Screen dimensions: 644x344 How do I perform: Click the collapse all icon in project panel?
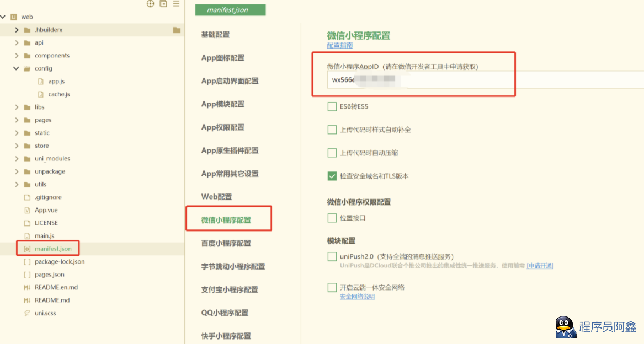(163, 4)
